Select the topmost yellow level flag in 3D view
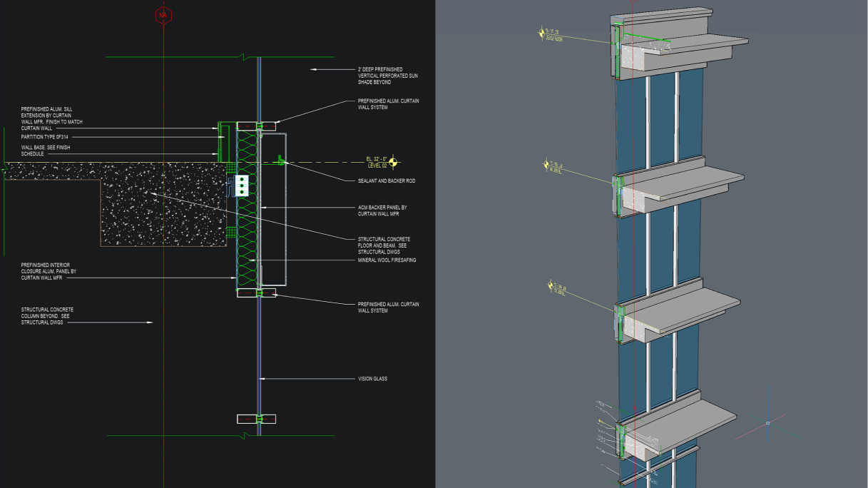This screenshot has height=488, width=868. 543,32
